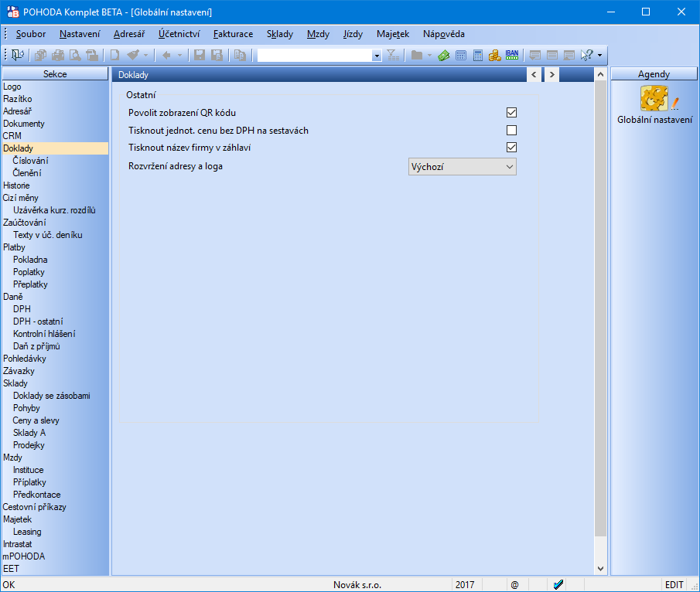The height and width of the screenshot is (592, 700).
Task: Open the Nastavení menu
Action: (80, 34)
